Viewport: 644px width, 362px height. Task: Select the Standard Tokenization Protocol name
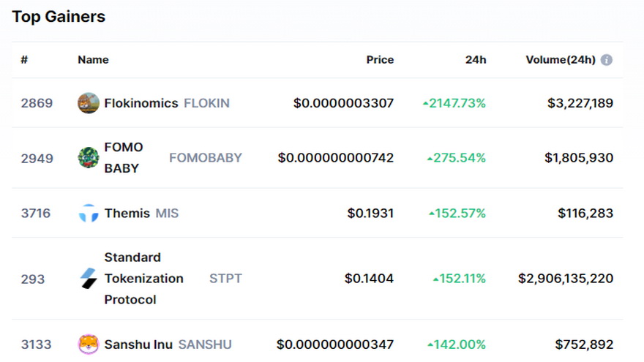point(143,279)
